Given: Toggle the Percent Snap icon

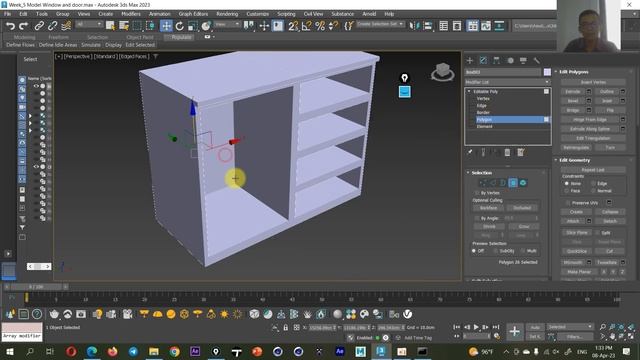Looking at the screenshot, I should coord(320,26).
